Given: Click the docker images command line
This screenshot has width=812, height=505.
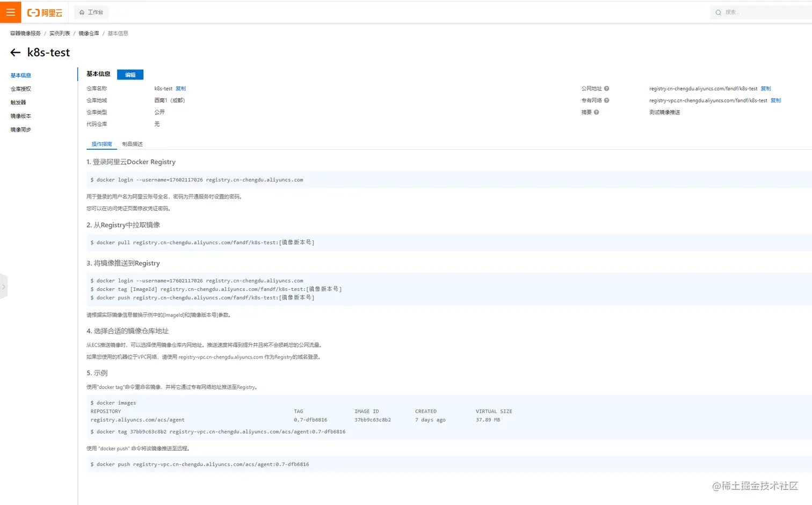Looking at the screenshot, I should click(x=113, y=403).
